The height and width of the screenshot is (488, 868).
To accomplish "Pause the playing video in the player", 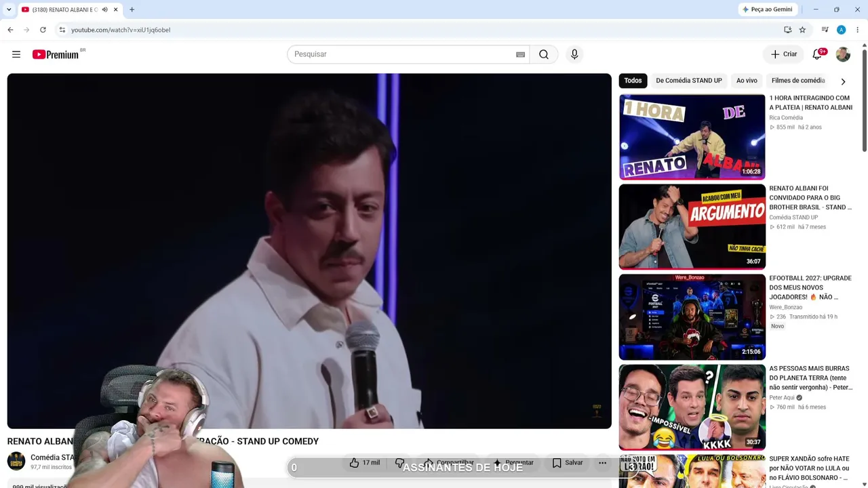I will coord(309,251).
